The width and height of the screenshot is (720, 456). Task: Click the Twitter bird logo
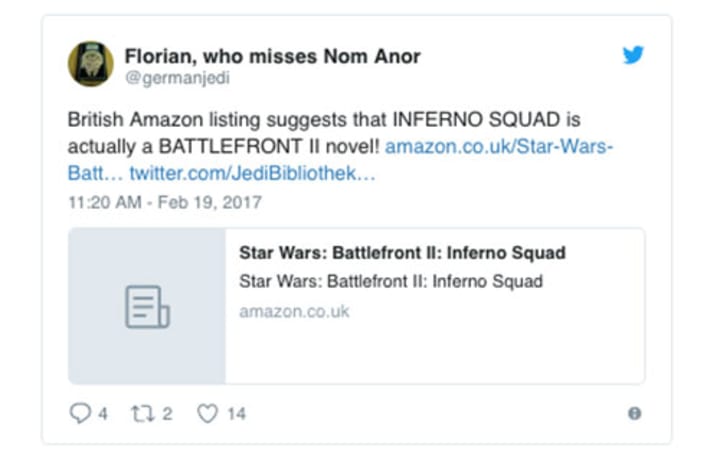pos(633,55)
